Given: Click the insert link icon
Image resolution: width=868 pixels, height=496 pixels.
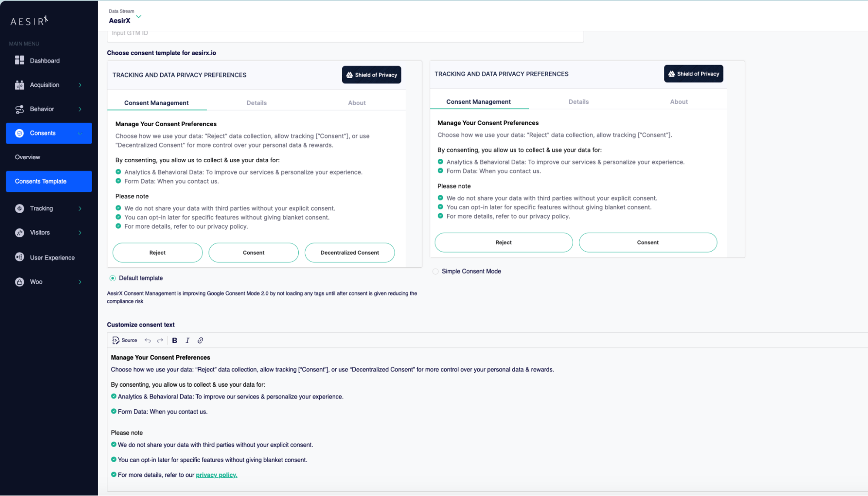Looking at the screenshot, I should tap(200, 341).
